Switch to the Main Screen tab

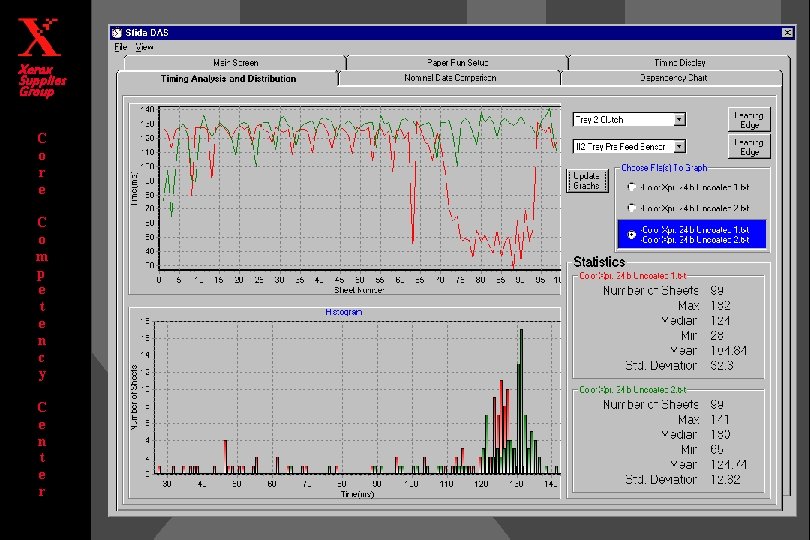click(x=235, y=63)
